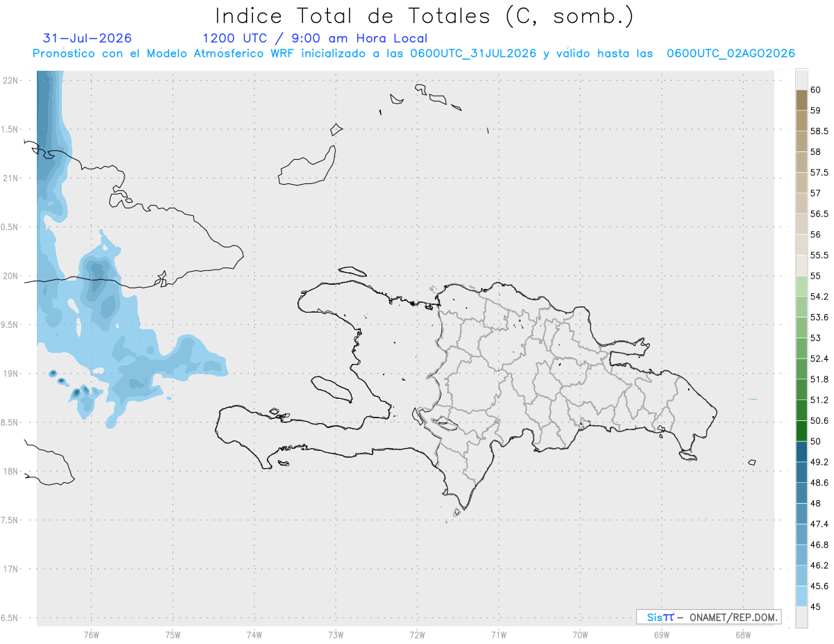This screenshot has width=834, height=644.
Task: Select the '0600UTC_02AGO2026' valid-until timestamp
Action: point(730,53)
